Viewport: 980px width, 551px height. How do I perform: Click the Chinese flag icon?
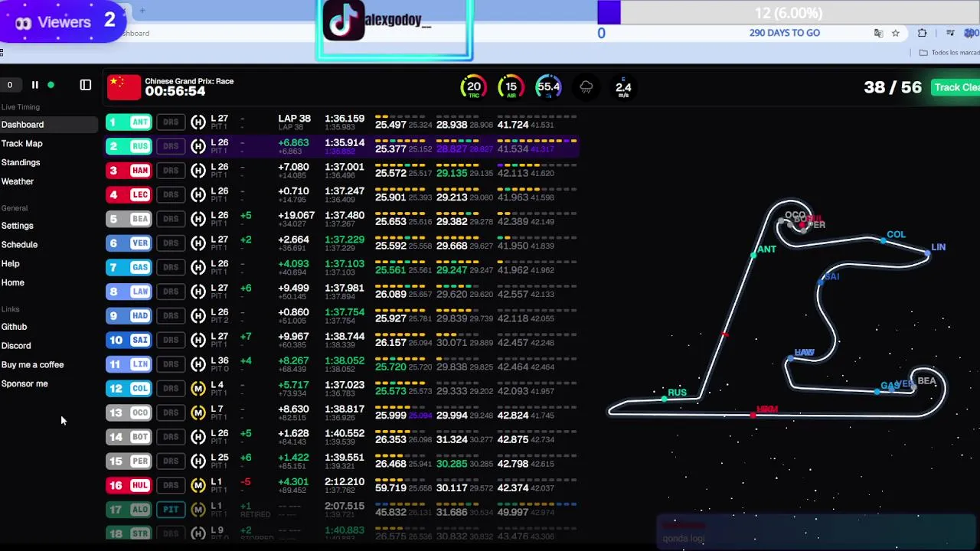(x=124, y=87)
